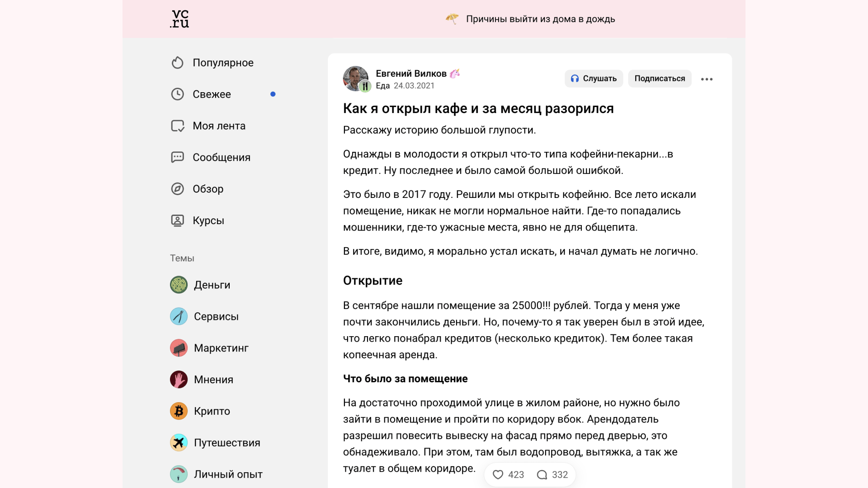The height and width of the screenshot is (488, 868).
Task: Open Сообщения chat bubble icon
Action: pyautogui.click(x=178, y=157)
